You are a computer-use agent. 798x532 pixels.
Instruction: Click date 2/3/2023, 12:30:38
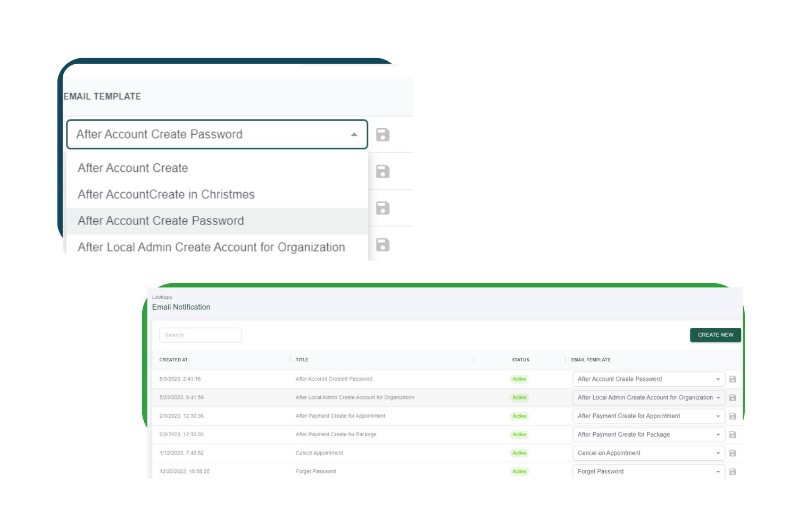[x=181, y=416]
